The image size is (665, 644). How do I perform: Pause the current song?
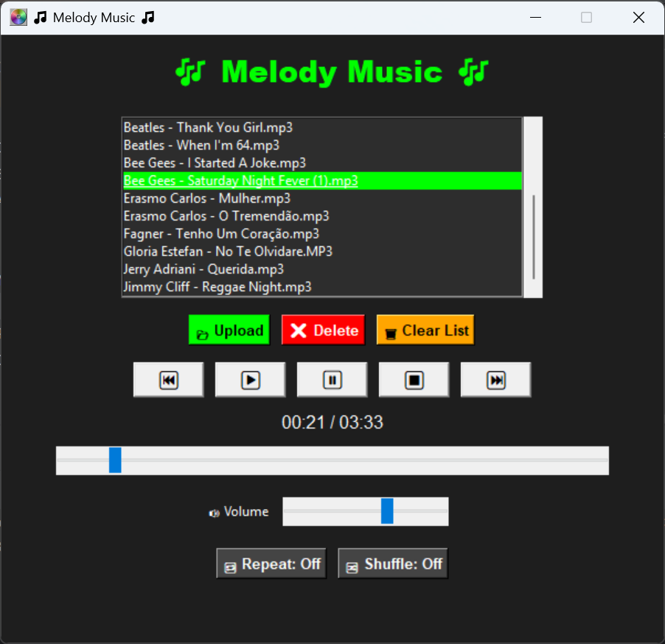[x=332, y=380]
